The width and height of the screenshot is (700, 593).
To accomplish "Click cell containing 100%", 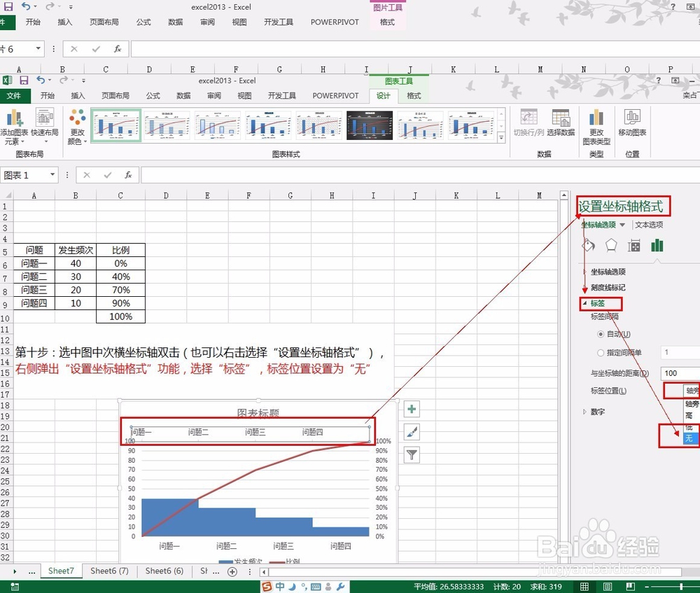I will [x=120, y=316].
